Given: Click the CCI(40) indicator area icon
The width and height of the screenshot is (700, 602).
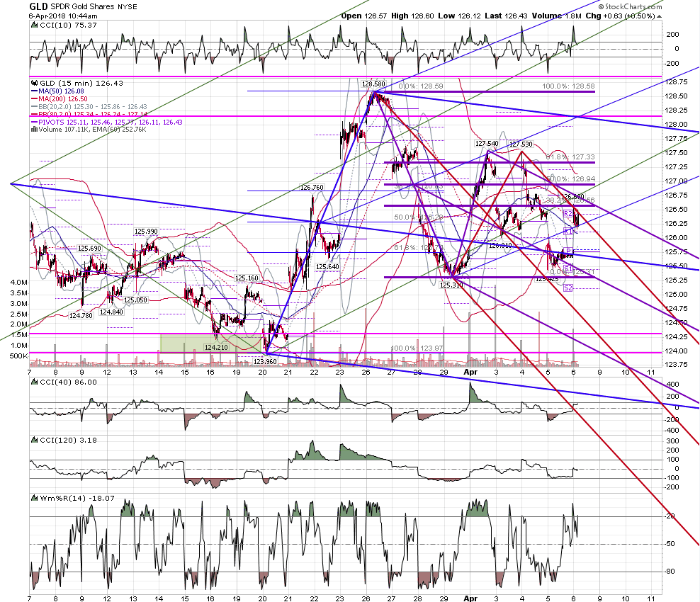Looking at the screenshot, I should (35, 382).
